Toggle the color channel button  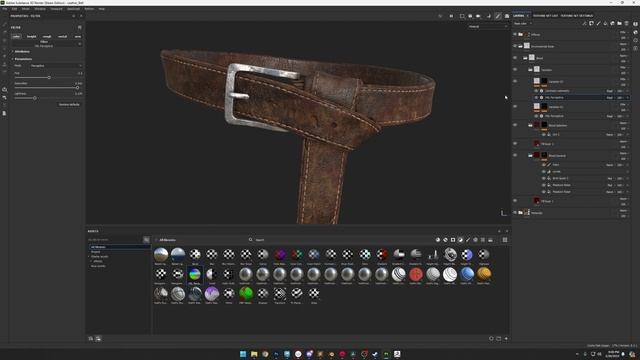[16, 36]
